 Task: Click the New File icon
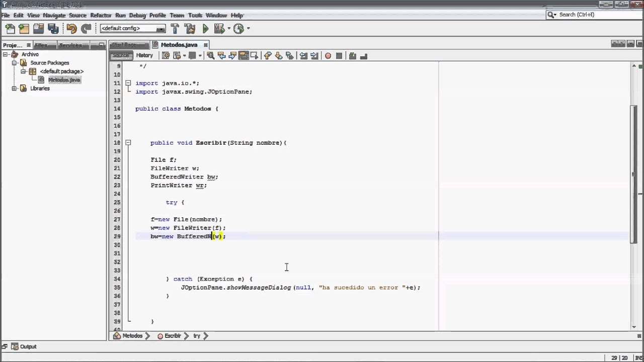tap(10, 29)
